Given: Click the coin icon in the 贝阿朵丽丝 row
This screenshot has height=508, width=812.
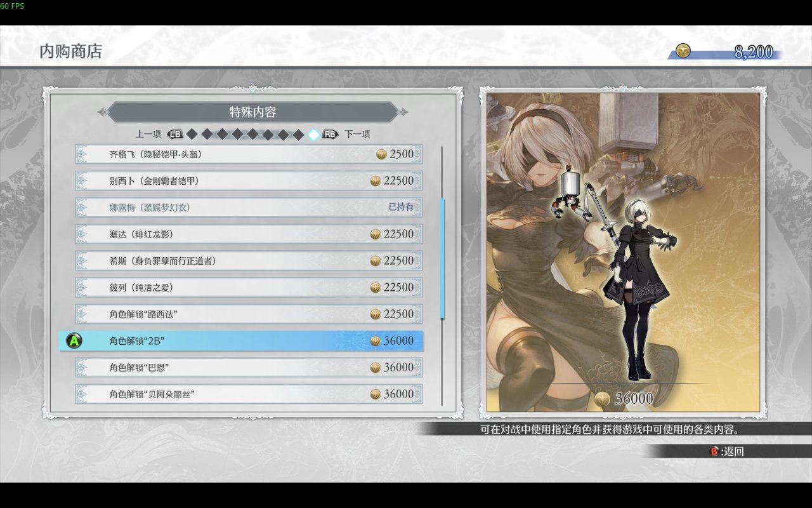Looking at the screenshot, I should (x=376, y=394).
